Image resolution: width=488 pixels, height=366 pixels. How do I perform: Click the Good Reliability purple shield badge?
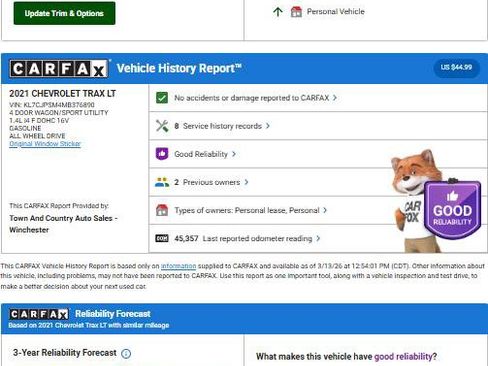click(452, 209)
